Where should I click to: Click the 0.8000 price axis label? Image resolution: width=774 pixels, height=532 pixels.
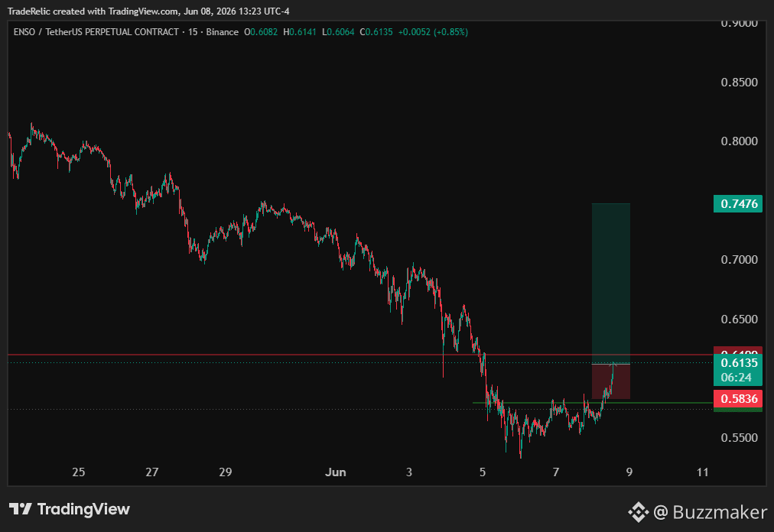(739, 141)
